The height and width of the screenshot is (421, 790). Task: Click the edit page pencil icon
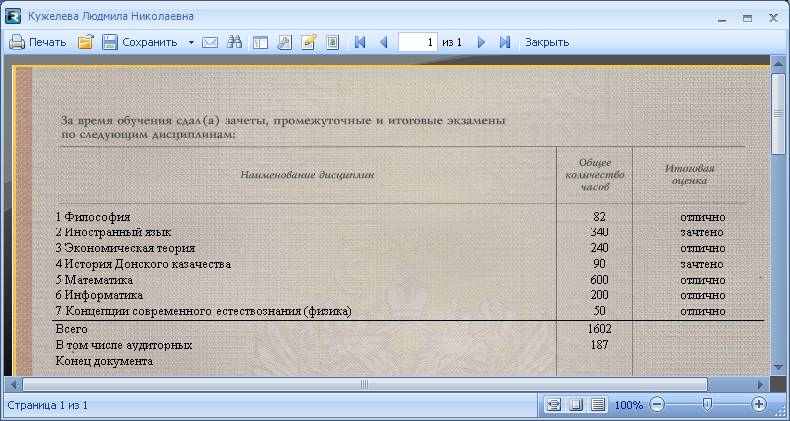(x=308, y=43)
